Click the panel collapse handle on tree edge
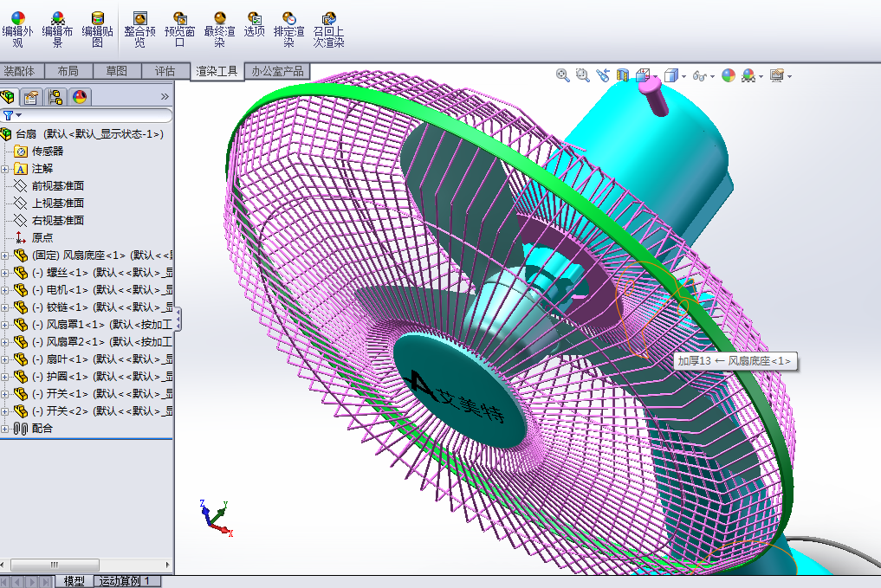881x588 pixels. [x=178, y=319]
